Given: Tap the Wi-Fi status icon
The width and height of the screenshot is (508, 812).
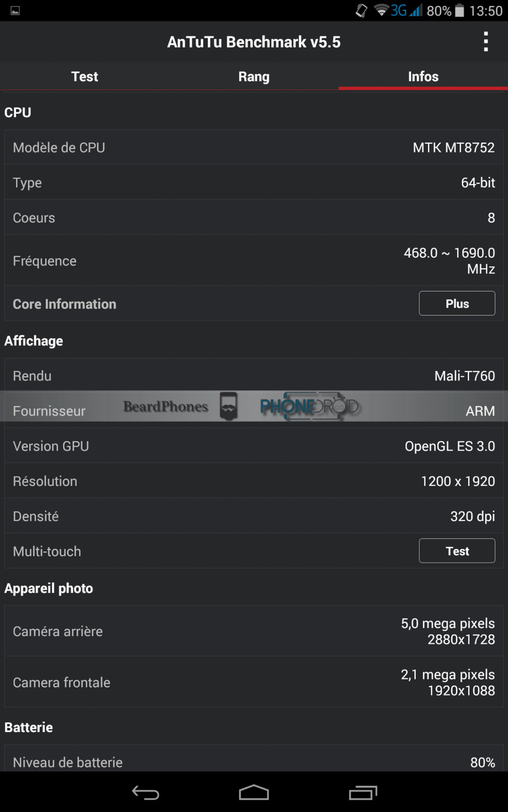Looking at the screenshot, I should coord(381,11).
